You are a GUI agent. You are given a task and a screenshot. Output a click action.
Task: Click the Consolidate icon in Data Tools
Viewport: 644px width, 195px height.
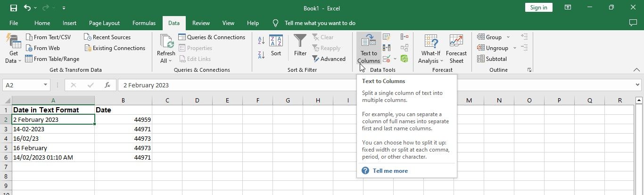(x=404, y=37)
